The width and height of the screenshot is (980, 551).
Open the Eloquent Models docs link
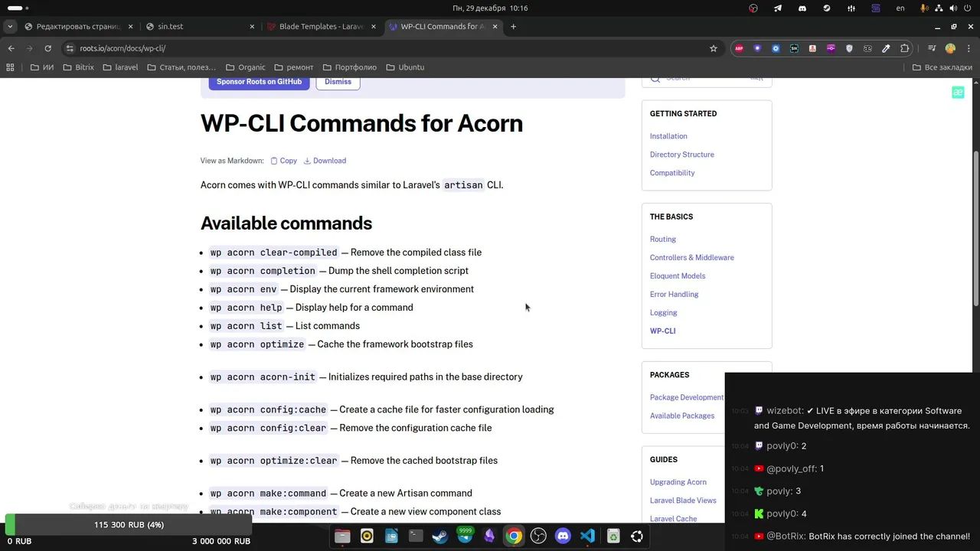click(x=678, y=276)
